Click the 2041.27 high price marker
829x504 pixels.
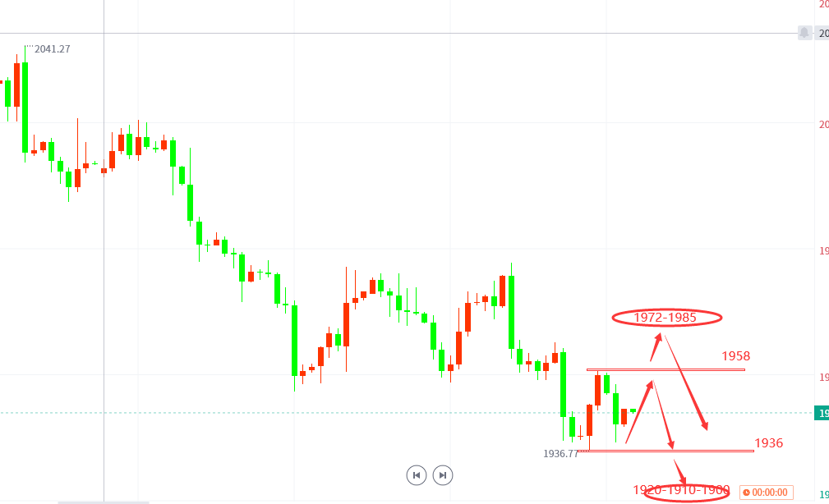[53, 49]
